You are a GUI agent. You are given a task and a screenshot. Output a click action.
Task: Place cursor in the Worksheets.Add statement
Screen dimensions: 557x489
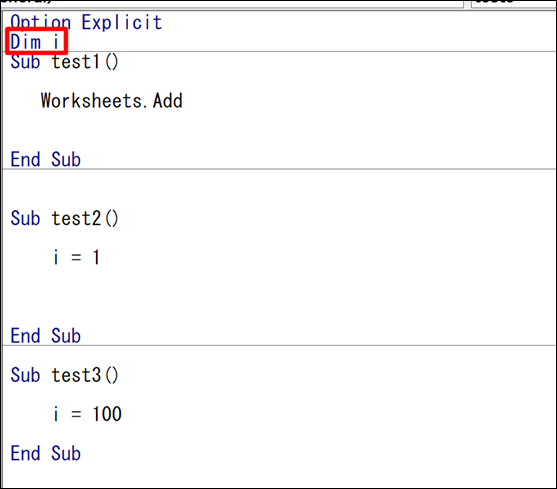(112, 101)
